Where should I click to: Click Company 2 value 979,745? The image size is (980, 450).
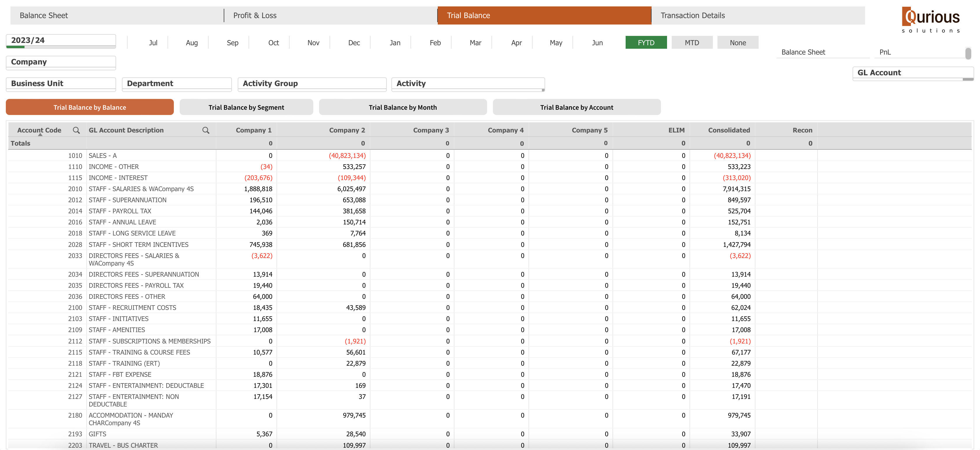pyautogui.click(x=354, y=415)
